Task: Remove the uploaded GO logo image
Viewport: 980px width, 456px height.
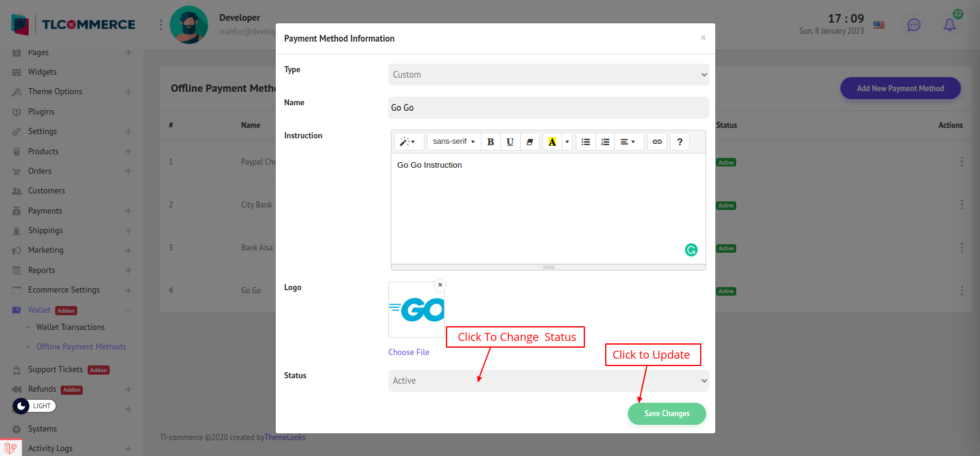Action: (x=440, y=285)
